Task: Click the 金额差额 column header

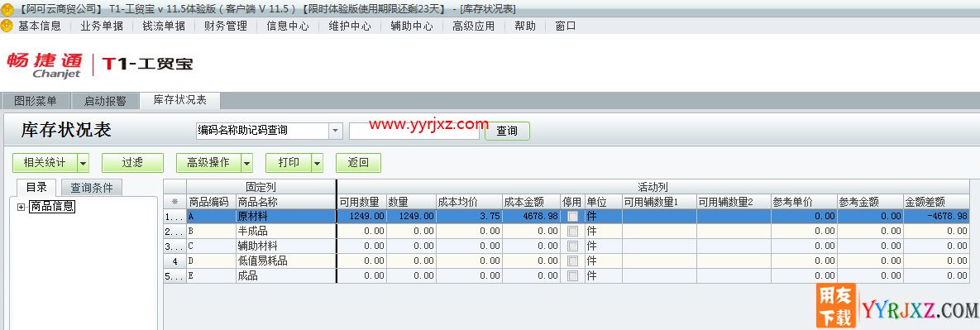Action: coord(937,202)
